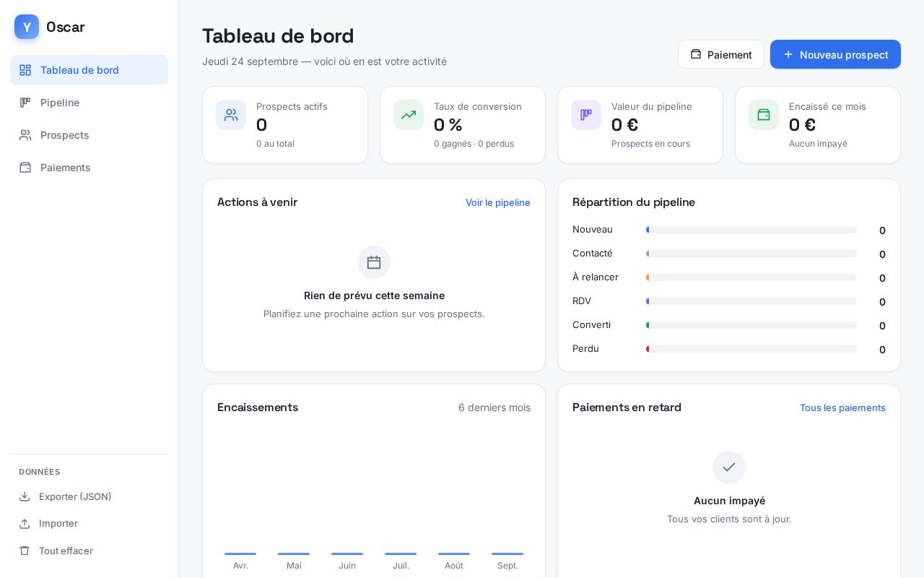The image size is (924, 578).
Task: Click the Contacté progress bar
Action: [x=751, y=254]
